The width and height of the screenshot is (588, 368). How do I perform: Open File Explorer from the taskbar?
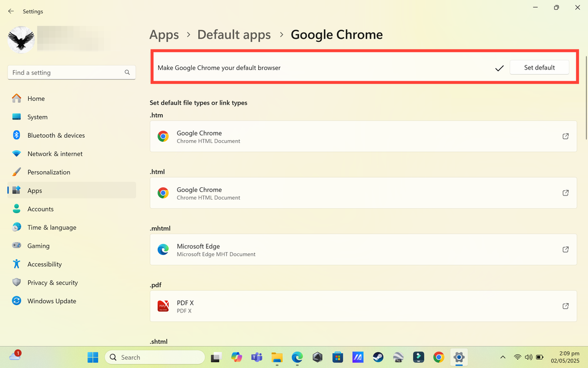coord(277,357)
